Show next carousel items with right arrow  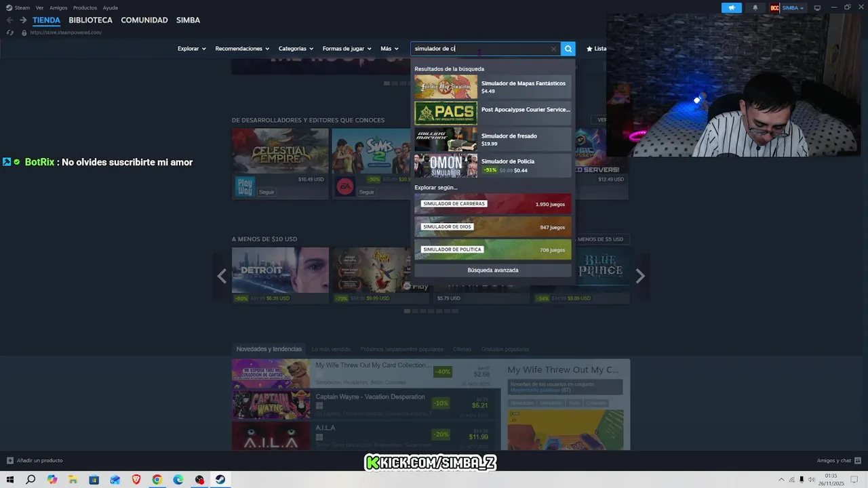pyautogui.click(x=640, y=276)
